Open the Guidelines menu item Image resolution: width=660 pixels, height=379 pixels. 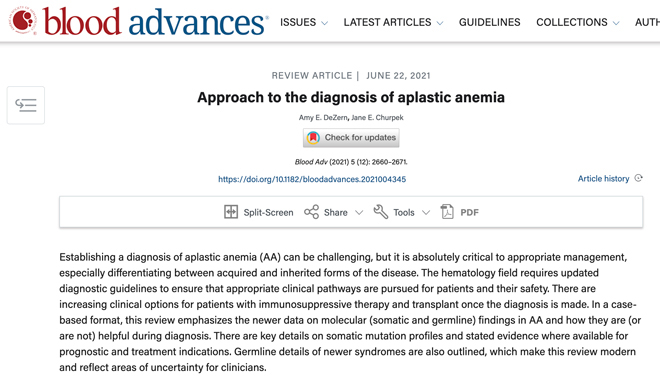click(x=490, y=22)
